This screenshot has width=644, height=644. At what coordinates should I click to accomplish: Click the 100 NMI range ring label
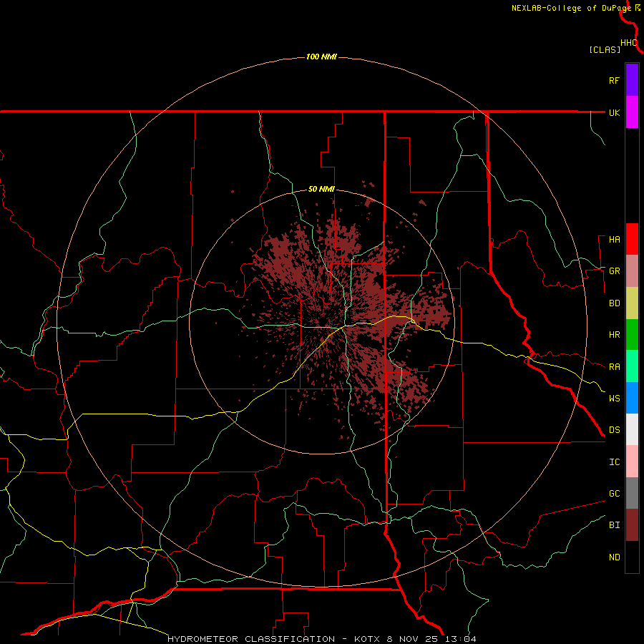[321, 57]
